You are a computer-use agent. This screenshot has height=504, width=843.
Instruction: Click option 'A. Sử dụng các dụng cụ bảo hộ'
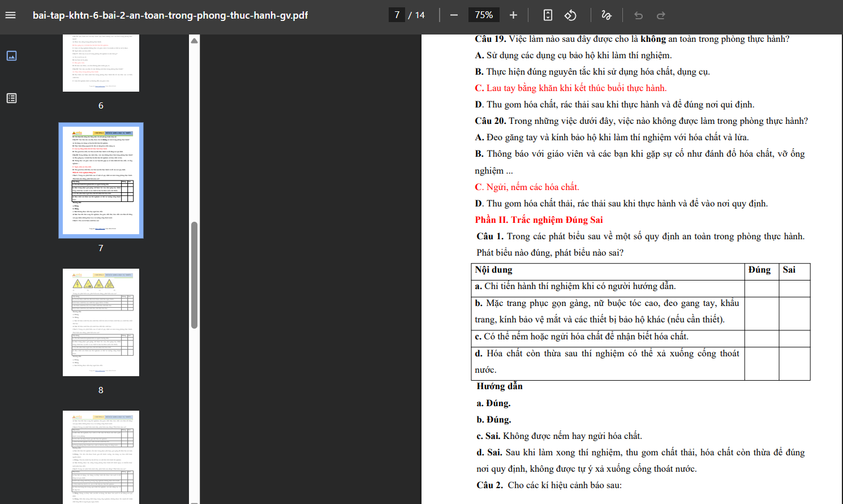(x=573, y=55)
